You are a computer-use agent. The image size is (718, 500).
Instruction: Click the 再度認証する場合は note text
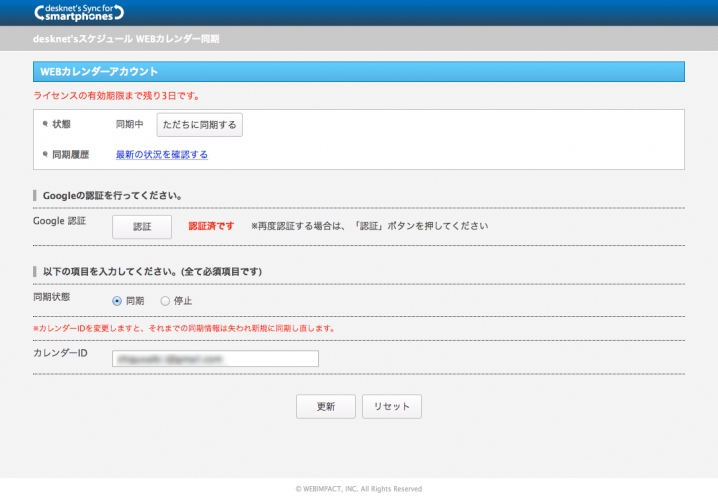[x=370, y=226]
